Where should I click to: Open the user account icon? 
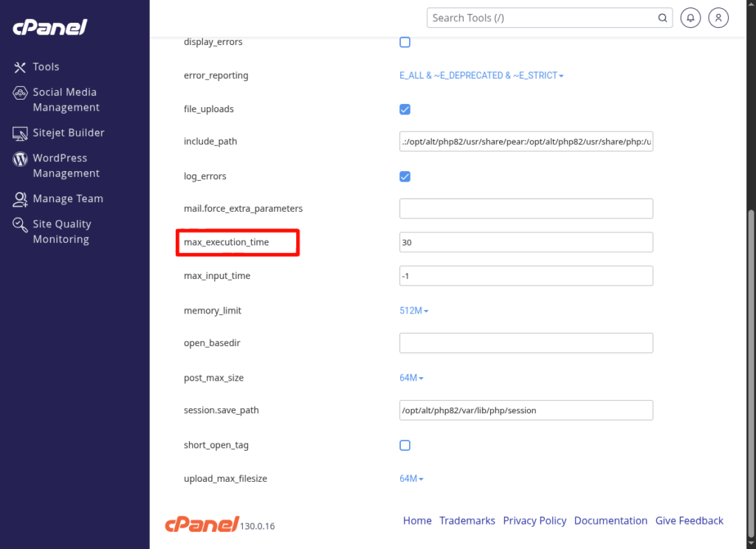pyautogui.click(x=718, y=18)
